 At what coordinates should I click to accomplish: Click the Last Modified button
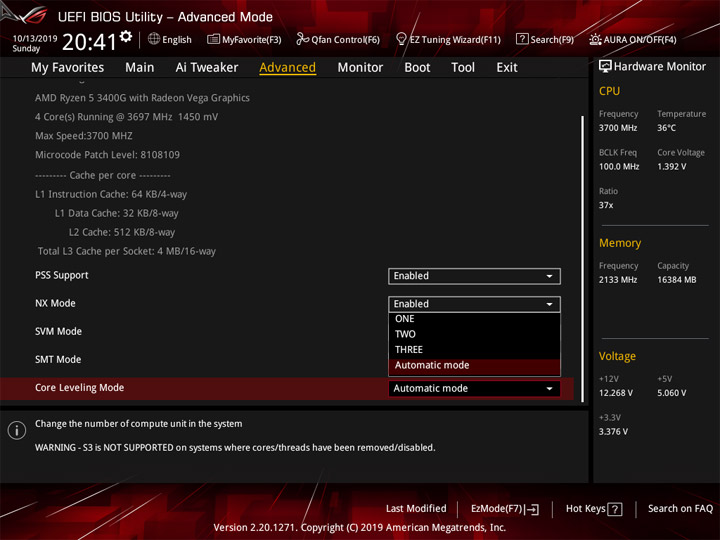click(x=416, y=509)
